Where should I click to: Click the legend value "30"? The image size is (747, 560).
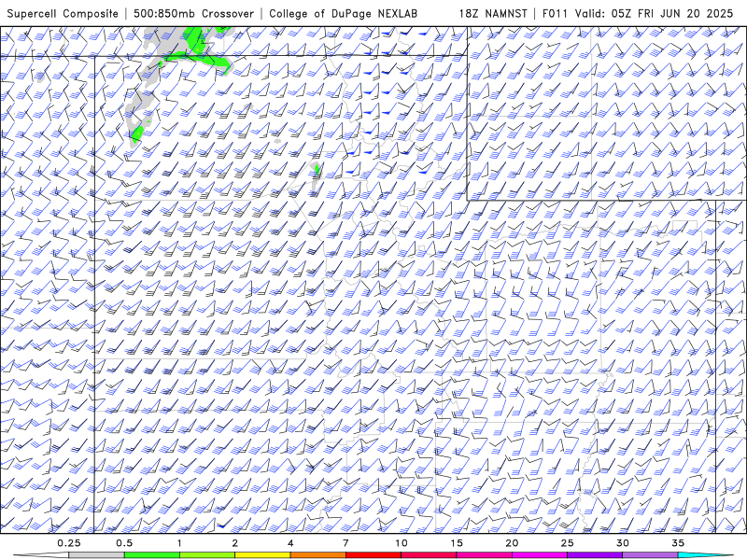click(622, 543)
